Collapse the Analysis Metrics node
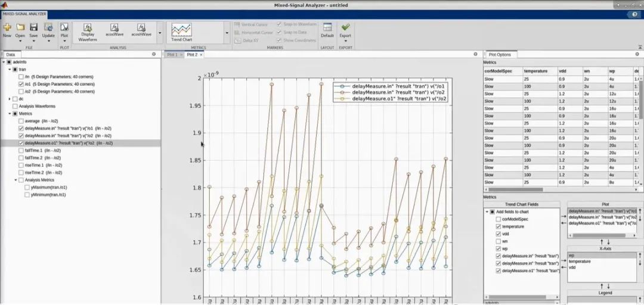The image size is (644, 305). click(16, 180)
